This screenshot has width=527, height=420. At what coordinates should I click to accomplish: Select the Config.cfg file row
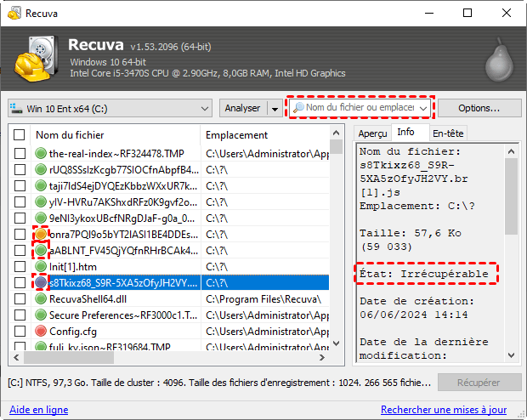168,331
